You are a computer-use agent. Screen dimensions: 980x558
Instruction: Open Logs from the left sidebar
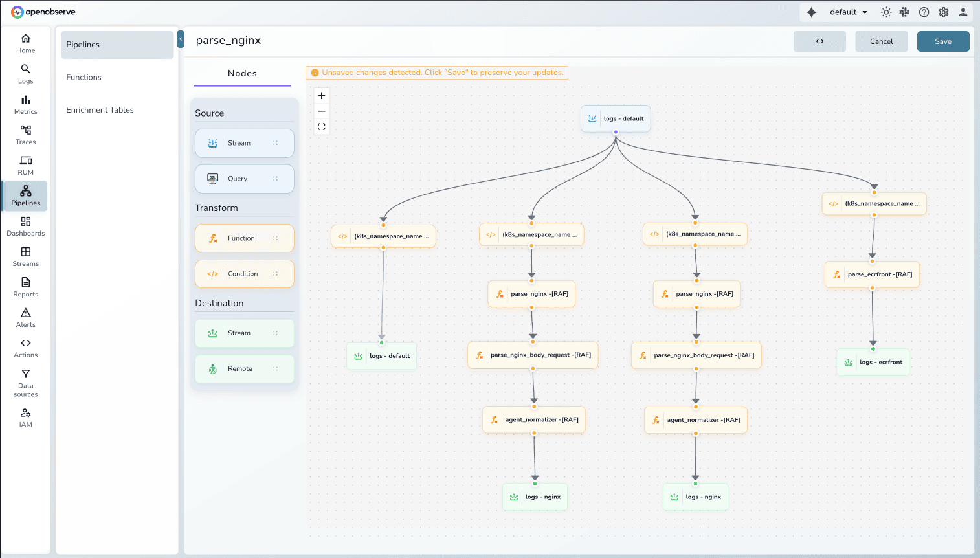coord(25,73)
